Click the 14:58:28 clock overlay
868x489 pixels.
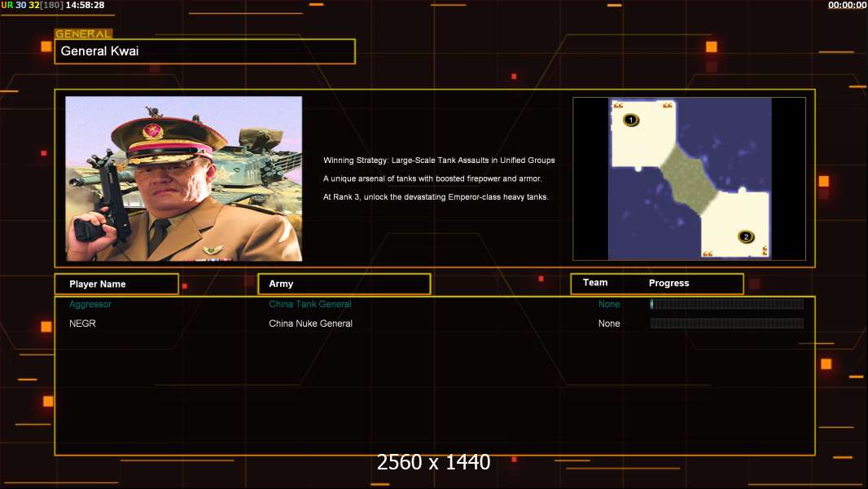[x=85, y=5]
